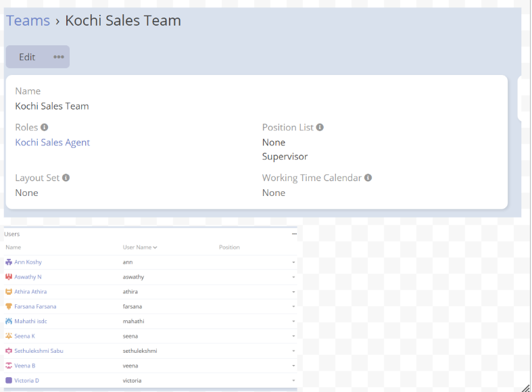Click Mahathi isdc's blue avatar icon

9,322
